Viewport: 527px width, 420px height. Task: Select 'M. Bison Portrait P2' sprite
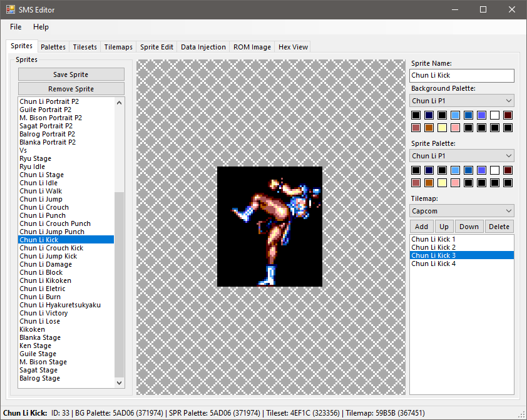click(66, 118)
